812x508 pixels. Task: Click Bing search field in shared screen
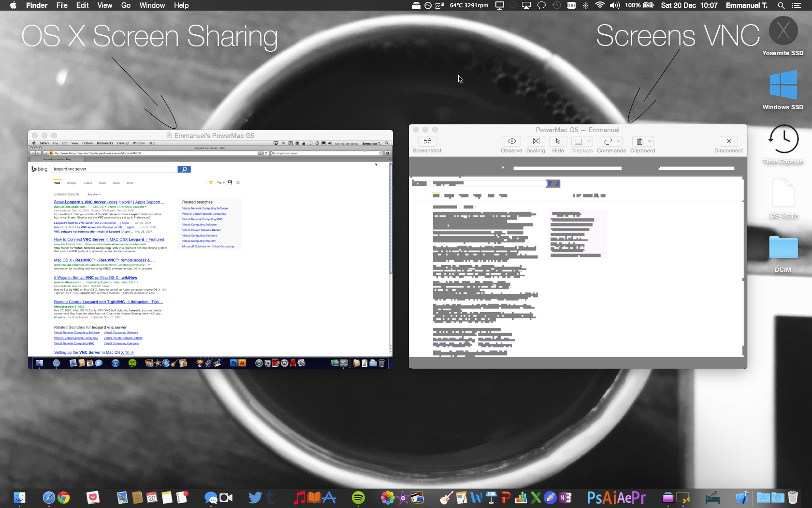pos(115,169)
